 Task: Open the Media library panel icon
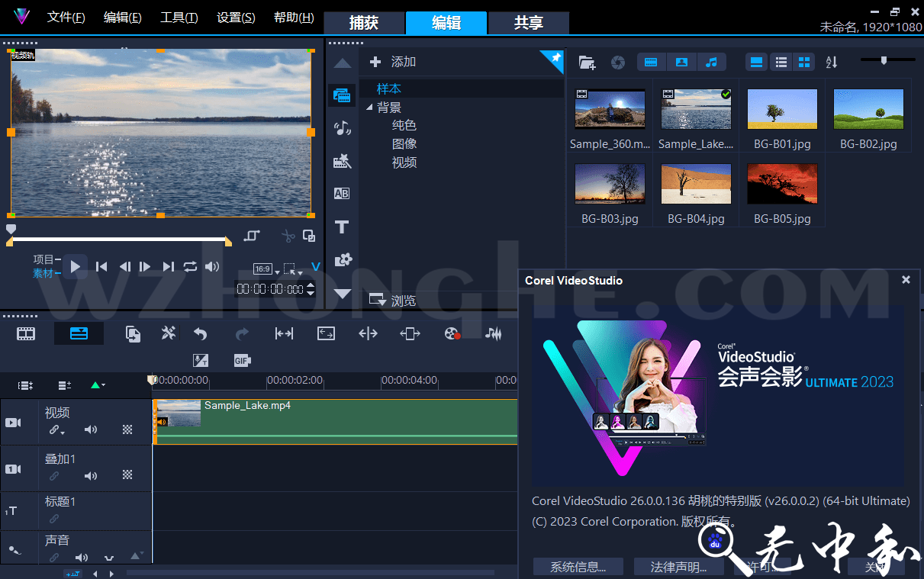343,95
